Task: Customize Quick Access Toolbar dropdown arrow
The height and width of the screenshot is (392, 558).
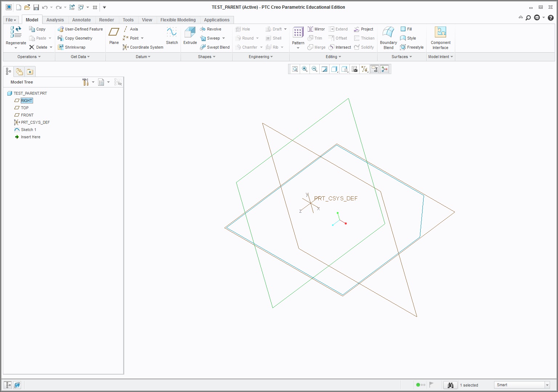Action: pos(104,7)
